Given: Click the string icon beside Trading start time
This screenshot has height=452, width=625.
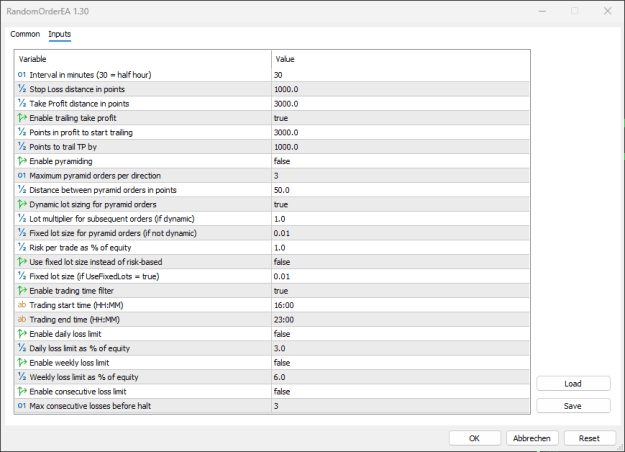Looking at the screenshot, I should tap(22, 305).
